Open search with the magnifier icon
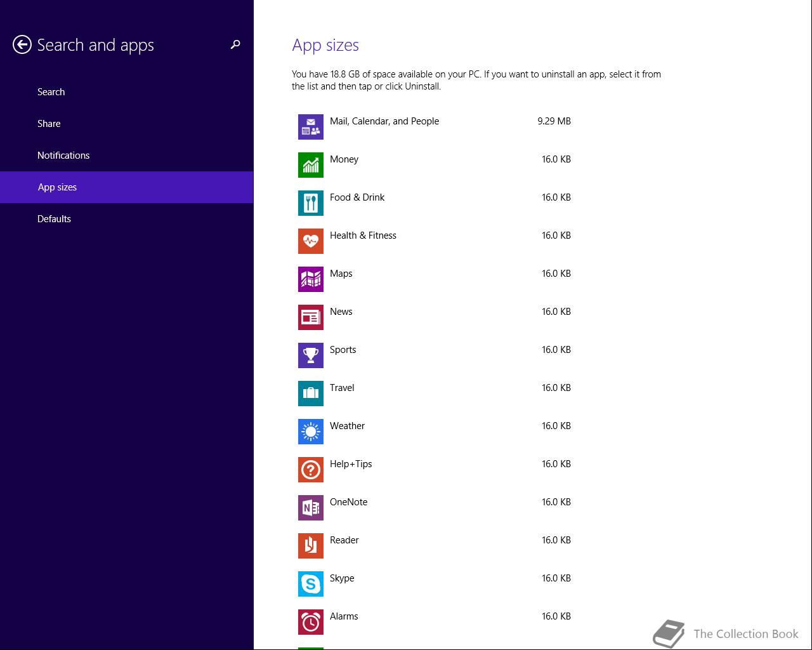 [x=235, y=44]
